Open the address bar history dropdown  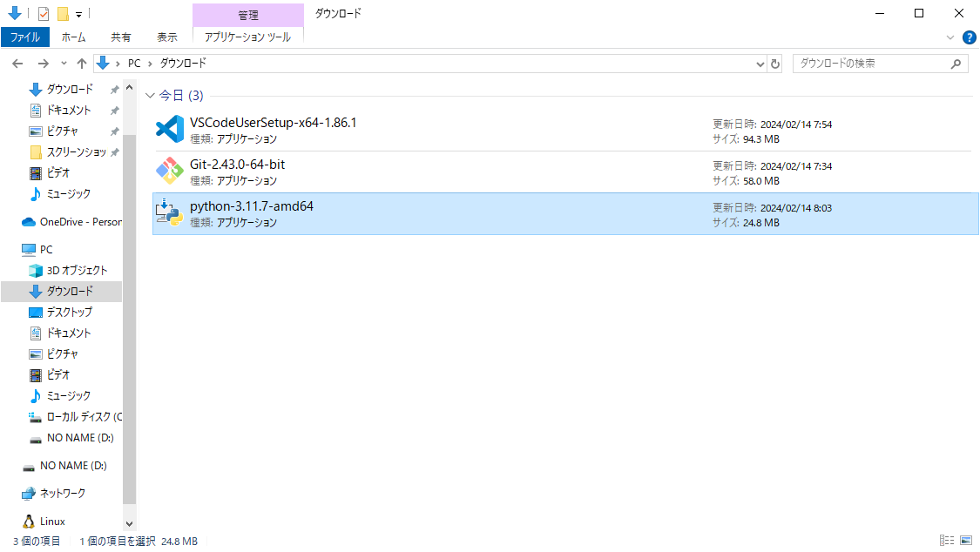(760, 64)
